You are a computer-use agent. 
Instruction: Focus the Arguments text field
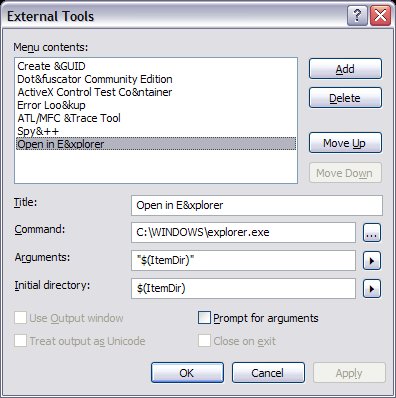pyautogui.click(x=243, y=260)
